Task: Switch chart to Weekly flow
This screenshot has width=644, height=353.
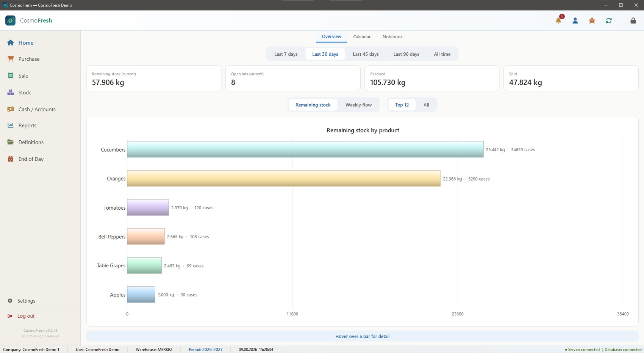Action: [x=358, y=105]
